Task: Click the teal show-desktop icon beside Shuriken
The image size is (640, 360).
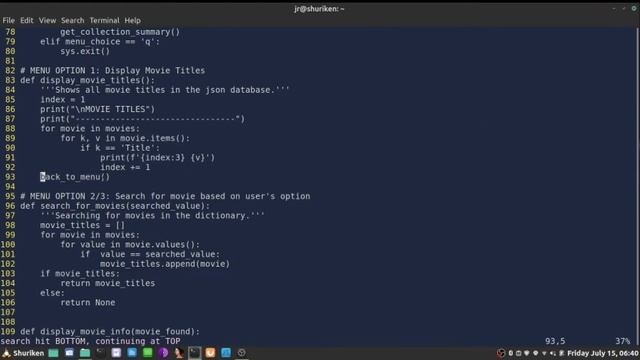Action: 53,353
